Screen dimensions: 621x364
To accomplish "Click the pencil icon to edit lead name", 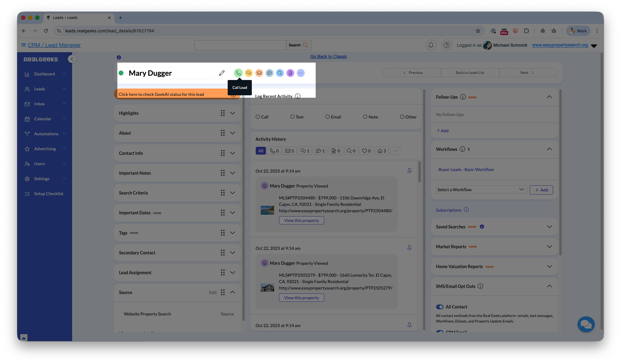I will [222, 73].
